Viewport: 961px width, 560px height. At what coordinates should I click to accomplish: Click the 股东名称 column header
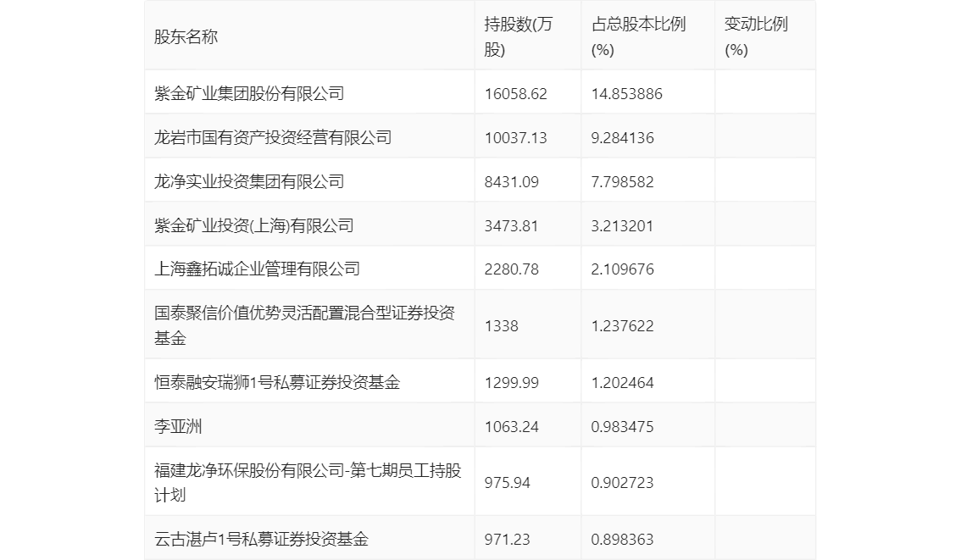click(x=186, y=36)
